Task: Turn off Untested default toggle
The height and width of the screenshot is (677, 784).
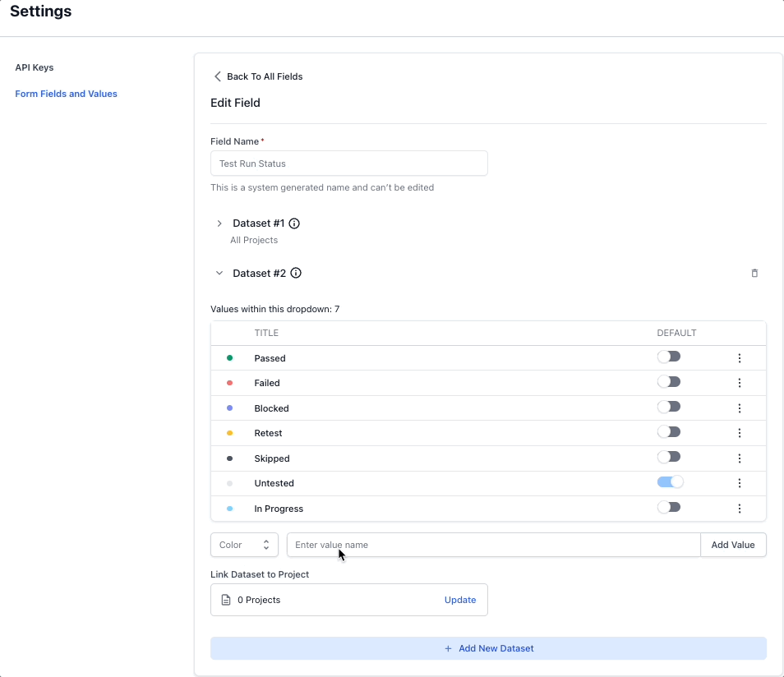Action: click(669, 482)
